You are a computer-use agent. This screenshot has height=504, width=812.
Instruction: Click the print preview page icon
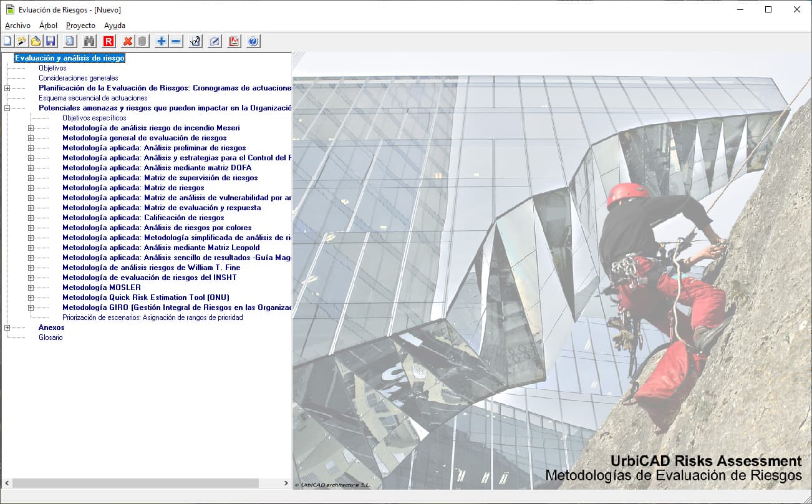pyautogui.click(x=70, y=42)
